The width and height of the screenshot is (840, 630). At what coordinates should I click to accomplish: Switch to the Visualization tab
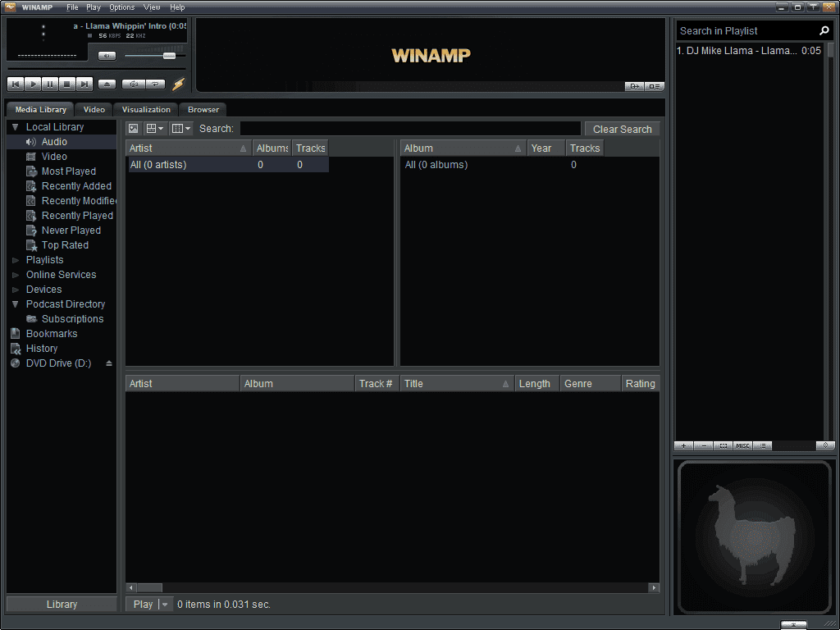tap(146, 109)
